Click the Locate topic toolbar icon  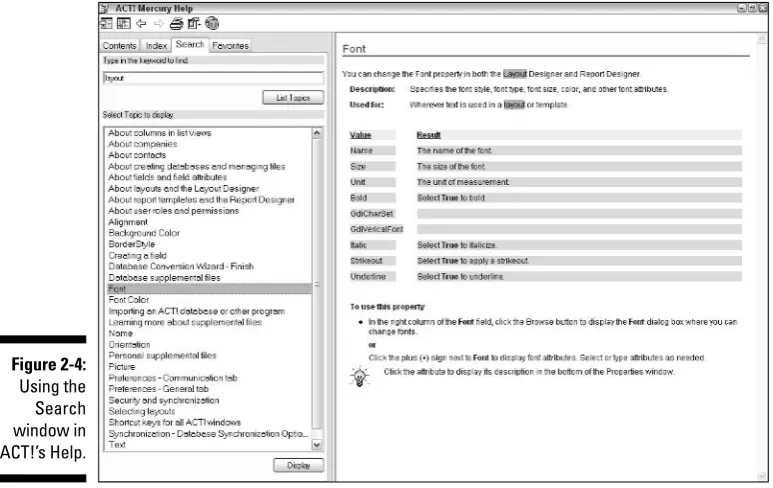pos(123,23)
